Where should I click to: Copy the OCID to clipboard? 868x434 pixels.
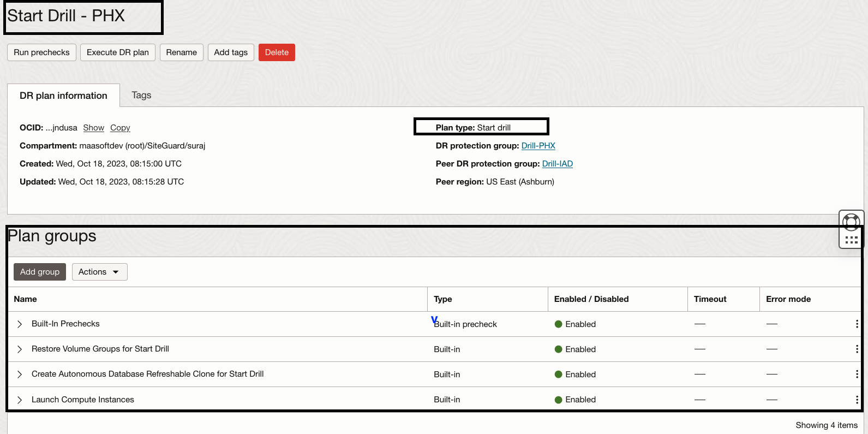point(120,128)
